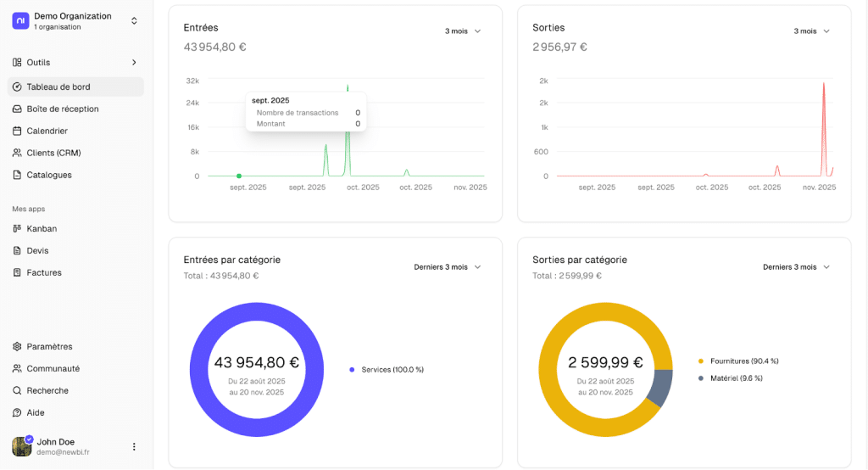
Task: Change Sorties par catégorie Derniers 3 mois range
Action: click(796, 266)
